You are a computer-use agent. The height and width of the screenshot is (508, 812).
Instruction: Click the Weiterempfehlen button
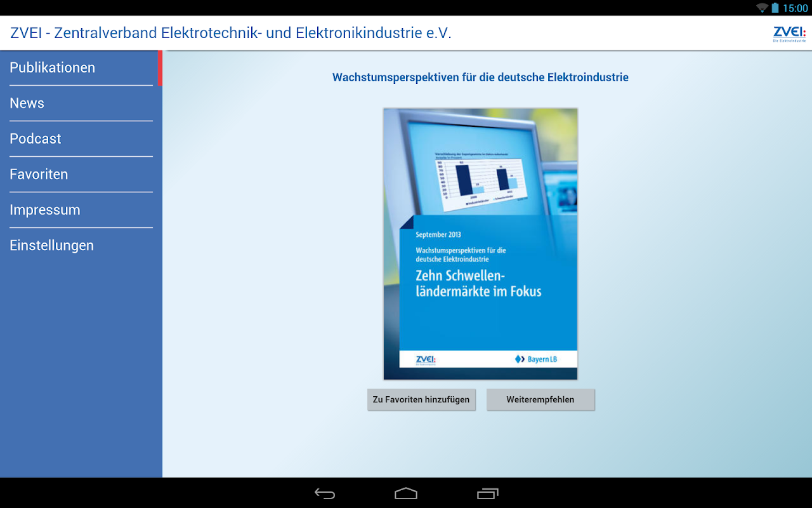click(540, 399)
